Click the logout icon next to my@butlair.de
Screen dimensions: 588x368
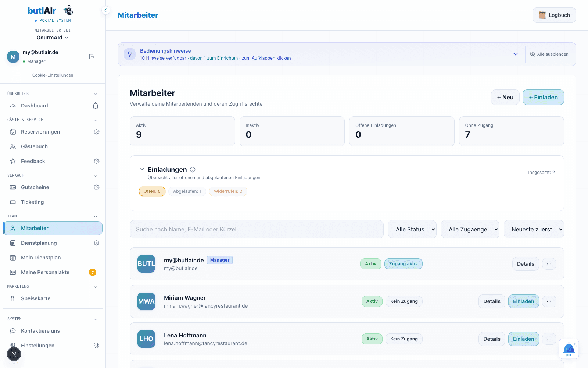point(92,57)
